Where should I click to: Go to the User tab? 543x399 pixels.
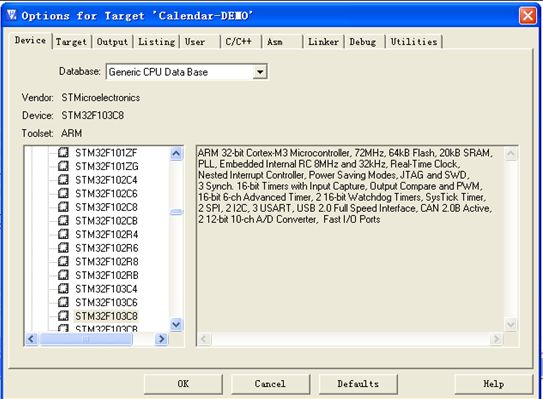pos(200,42)
